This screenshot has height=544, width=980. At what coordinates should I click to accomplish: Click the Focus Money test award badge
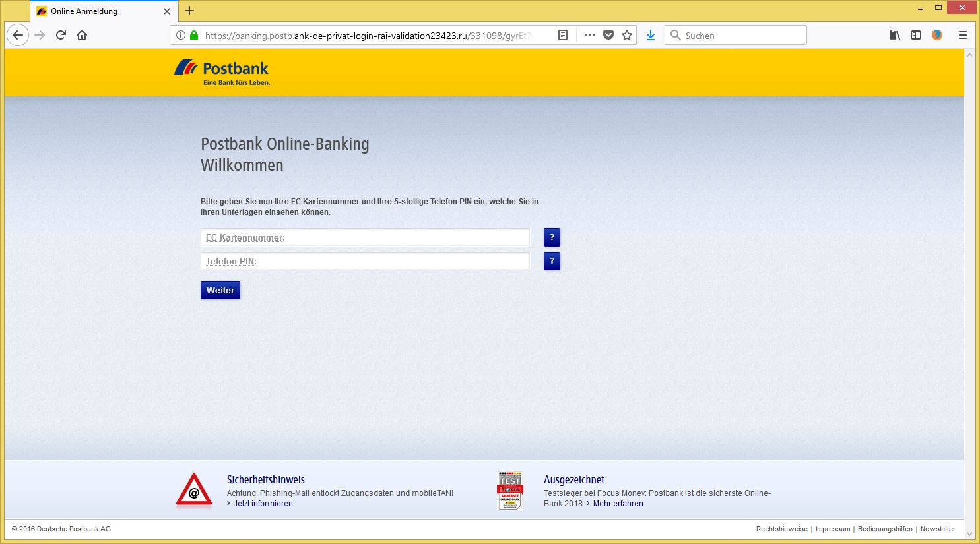click(x=510, y=491)
